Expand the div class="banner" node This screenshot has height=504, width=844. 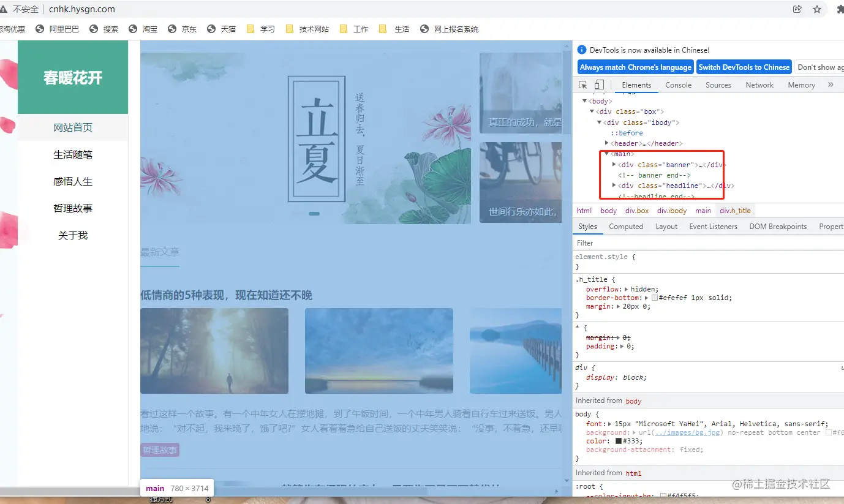[x=614, y=164]
